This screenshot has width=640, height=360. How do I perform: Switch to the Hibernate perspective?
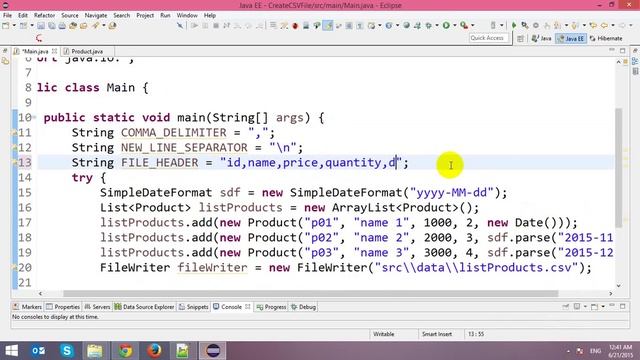tap(606, 38)
